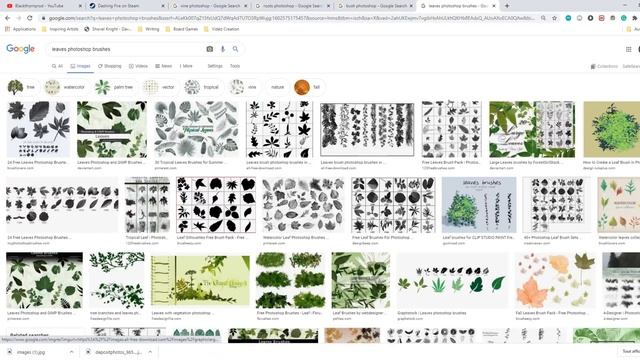Open the Tools filter option
Screen dimensions: 640x360
[x=235, y=66]
